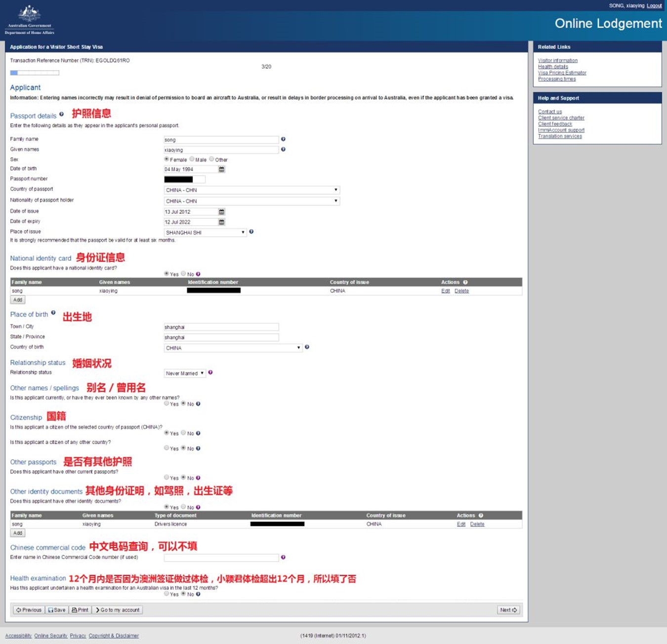Open the Country of passport dropdown
The image size is (667, 644).
click(252, 190)
